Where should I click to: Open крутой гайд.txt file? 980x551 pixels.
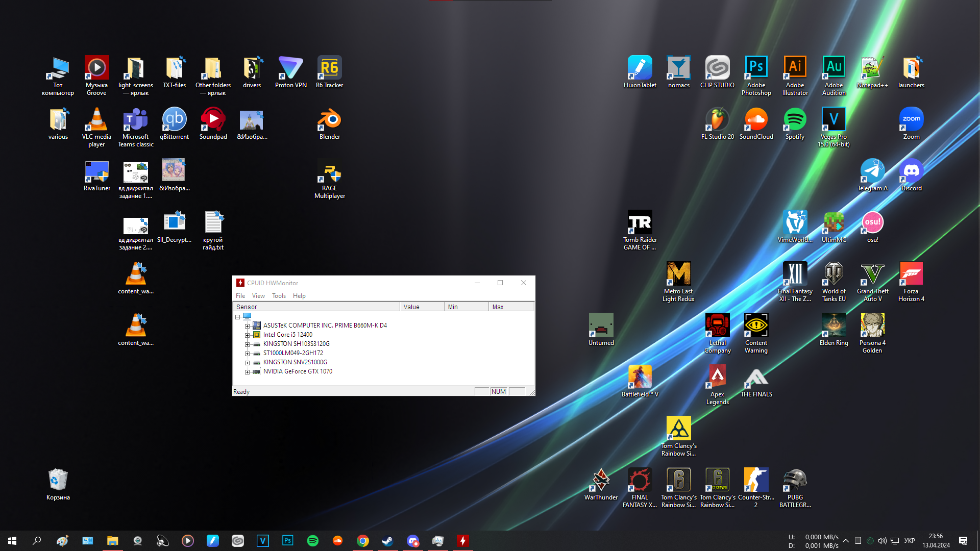[x=213, y=230]
